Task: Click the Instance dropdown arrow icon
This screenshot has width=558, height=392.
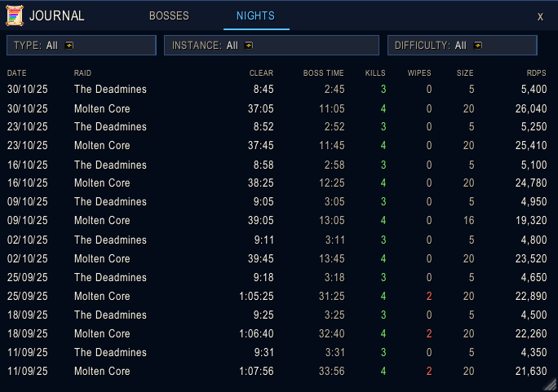Action: pos(249,46)
